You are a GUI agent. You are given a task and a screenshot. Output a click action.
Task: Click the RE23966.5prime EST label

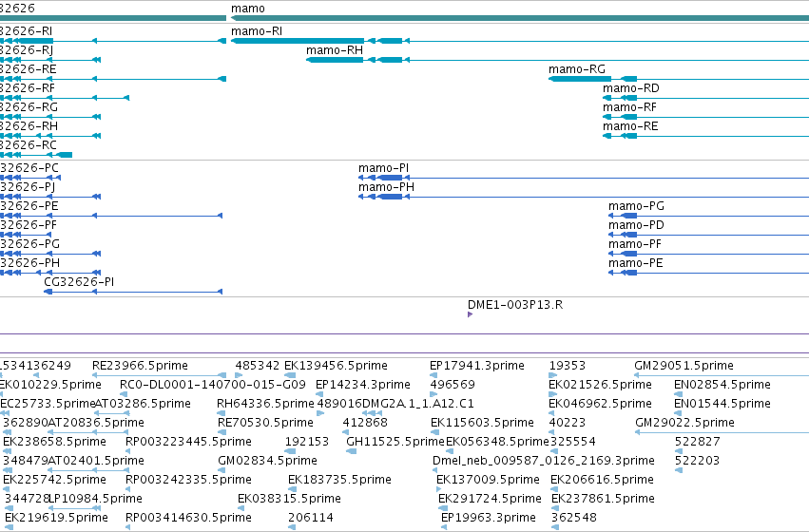(x=140, y=366)
